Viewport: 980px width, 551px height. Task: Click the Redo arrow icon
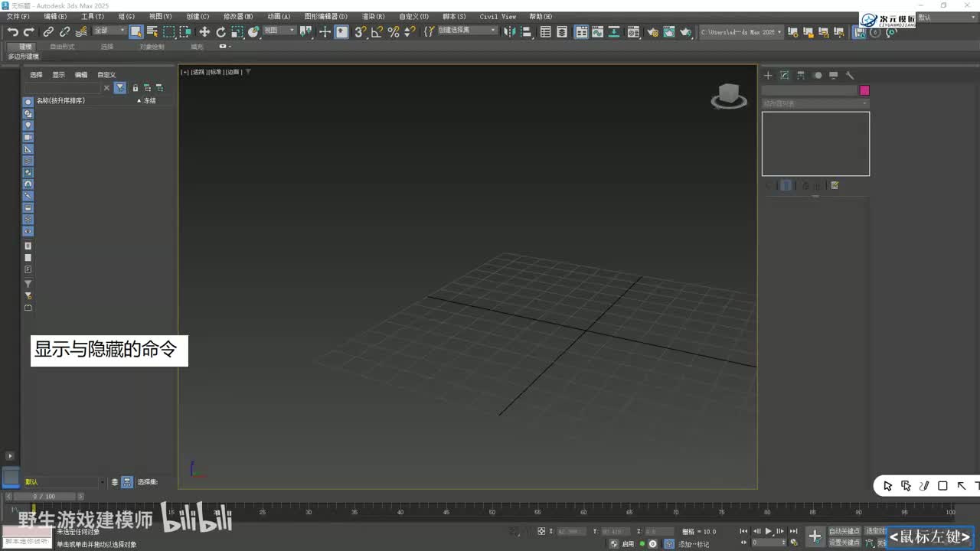(29, 31)
